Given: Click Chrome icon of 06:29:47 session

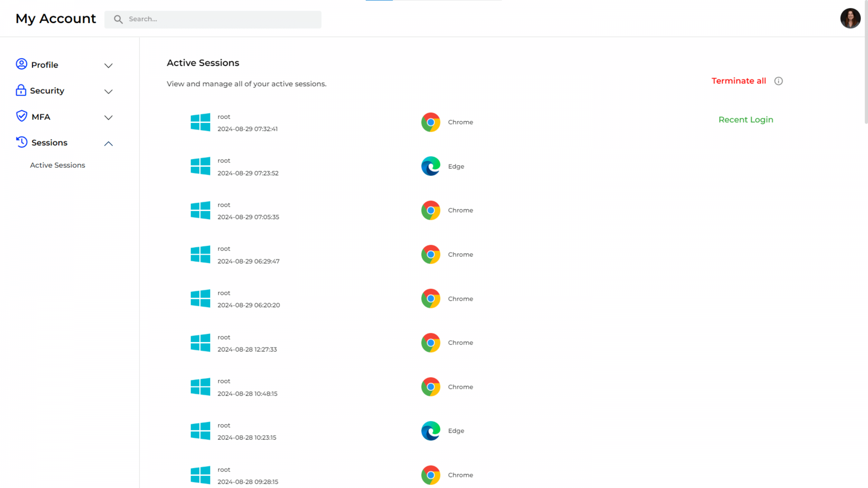Looking at the screenshot, I should 431,254.
